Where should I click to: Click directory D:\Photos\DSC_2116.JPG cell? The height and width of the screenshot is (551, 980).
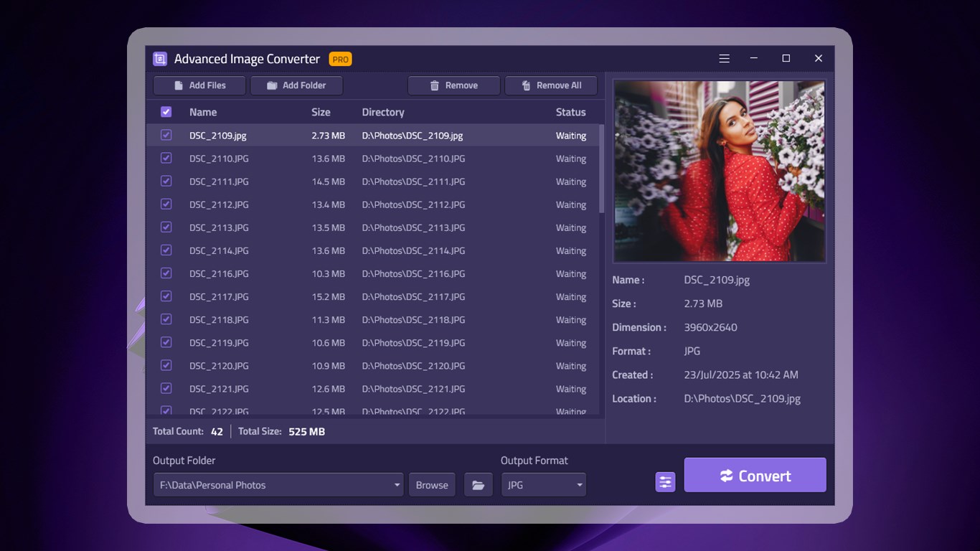pos(413,273)
